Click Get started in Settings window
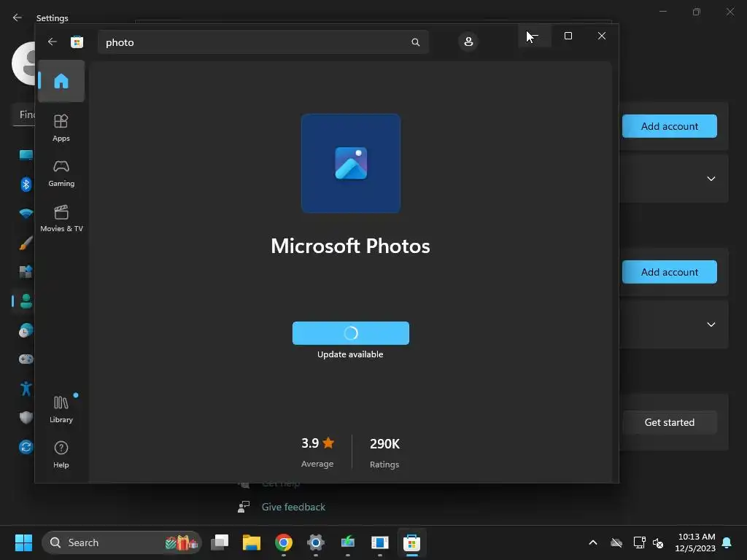747x560 pixels. (x=670, y=422)
